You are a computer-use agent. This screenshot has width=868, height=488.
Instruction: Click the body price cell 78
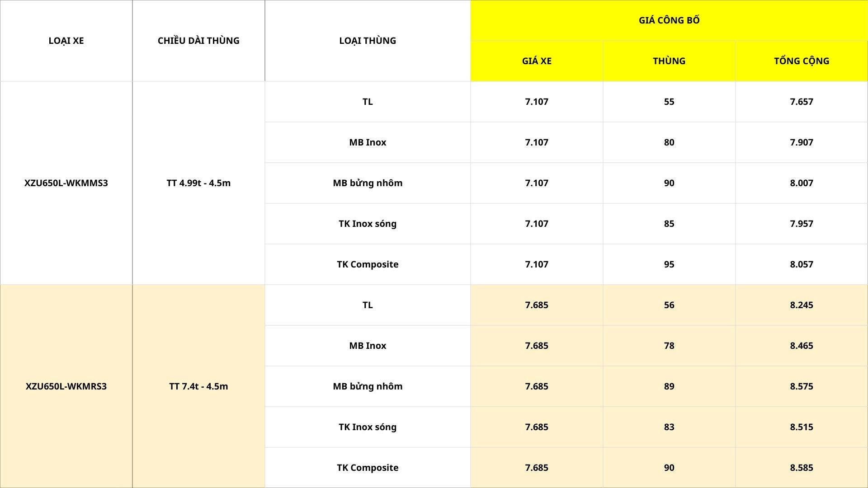pyautogui.click(x=669, y=346)
